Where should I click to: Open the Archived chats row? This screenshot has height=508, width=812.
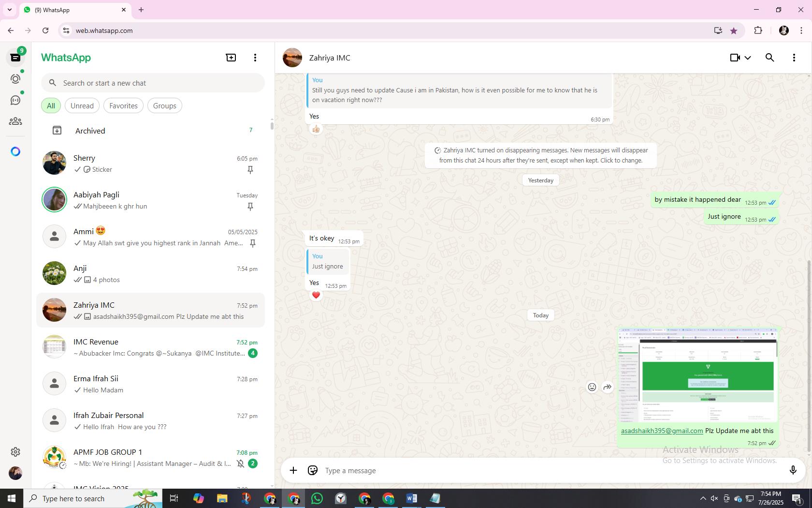pos(151,131)
